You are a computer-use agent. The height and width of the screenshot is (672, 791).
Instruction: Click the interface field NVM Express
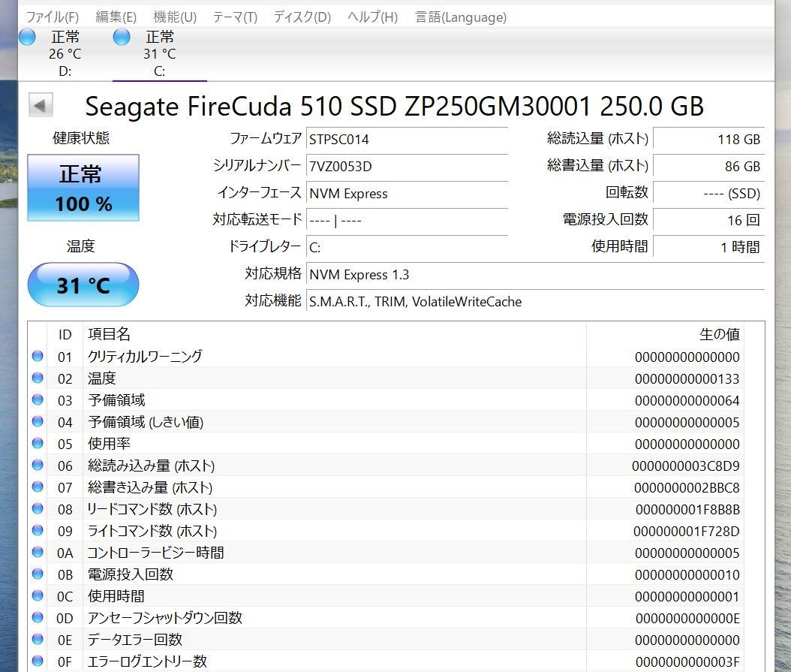point(407,194)
